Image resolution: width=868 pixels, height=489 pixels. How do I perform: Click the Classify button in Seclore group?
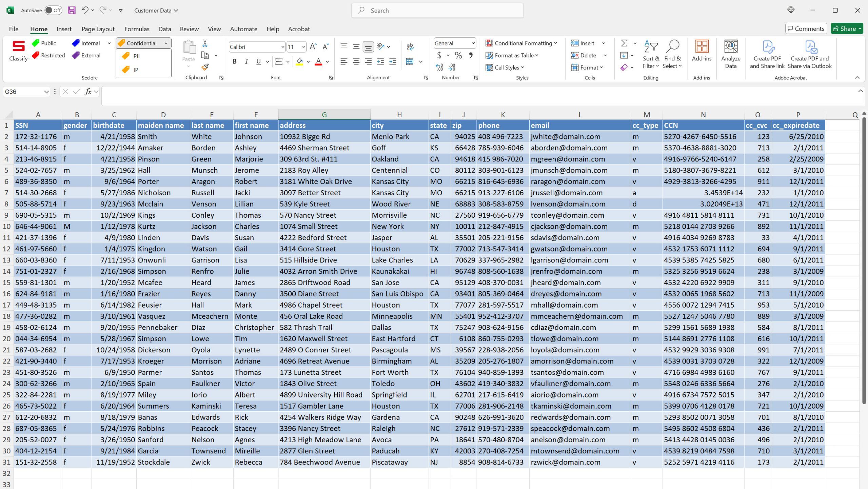click(x=18, y=51)
